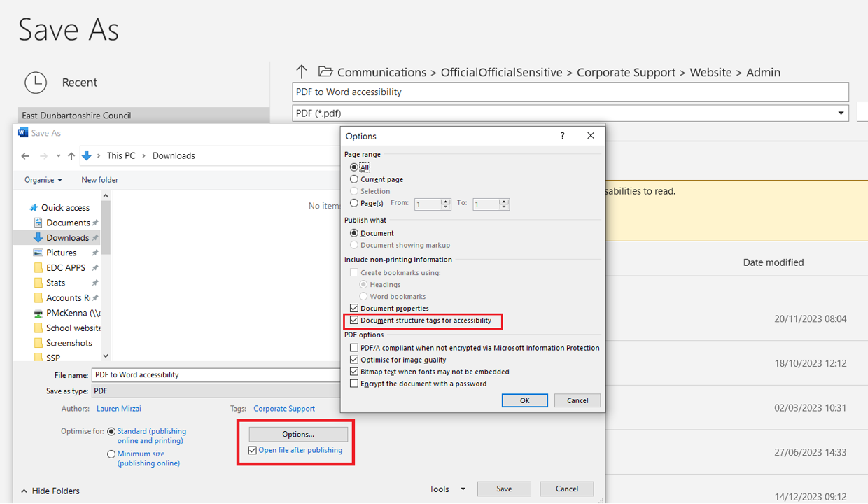Click the up arrow next to Communications path
Image resolution: width=868 pixels, height=504 pixels.
(302, 72)
